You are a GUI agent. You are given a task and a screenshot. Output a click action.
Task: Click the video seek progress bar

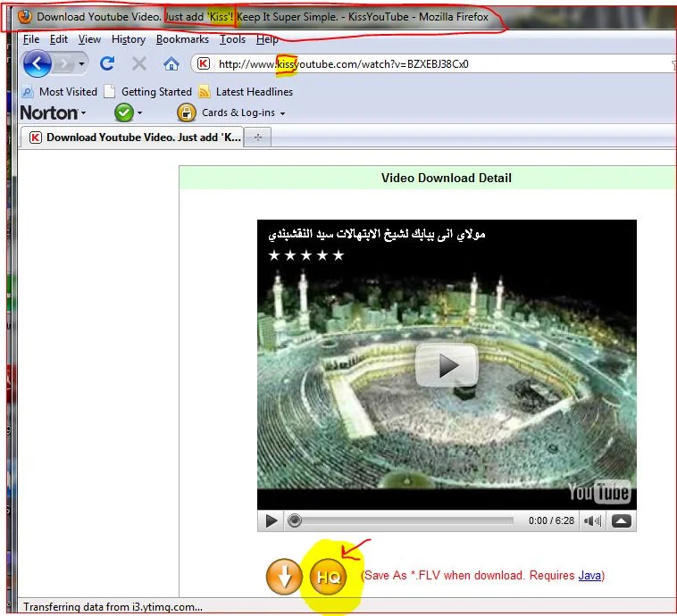[x=402, y=521]
